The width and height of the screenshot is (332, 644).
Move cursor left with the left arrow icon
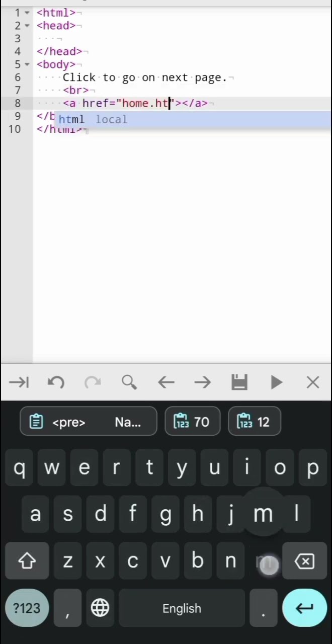[166, 383]
